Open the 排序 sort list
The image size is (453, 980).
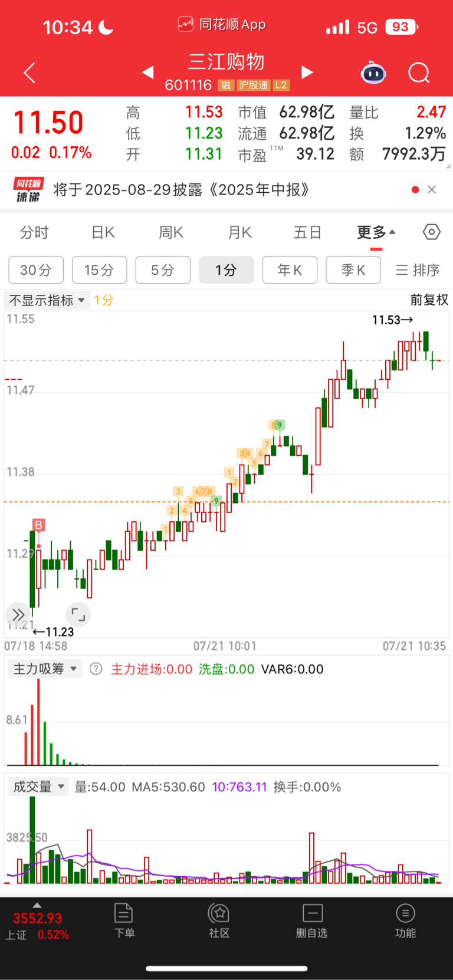[418, 270]
